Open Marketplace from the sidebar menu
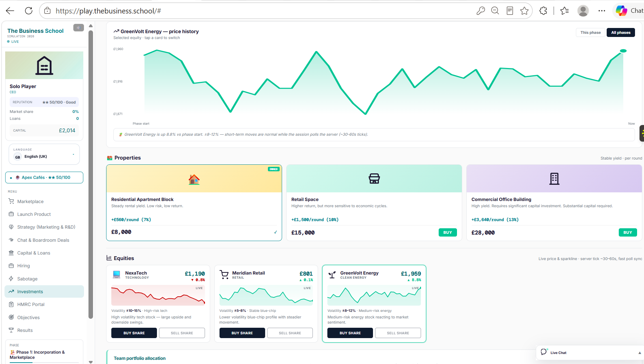This screenshot has height=364, width=644. (x=44, y=201)
